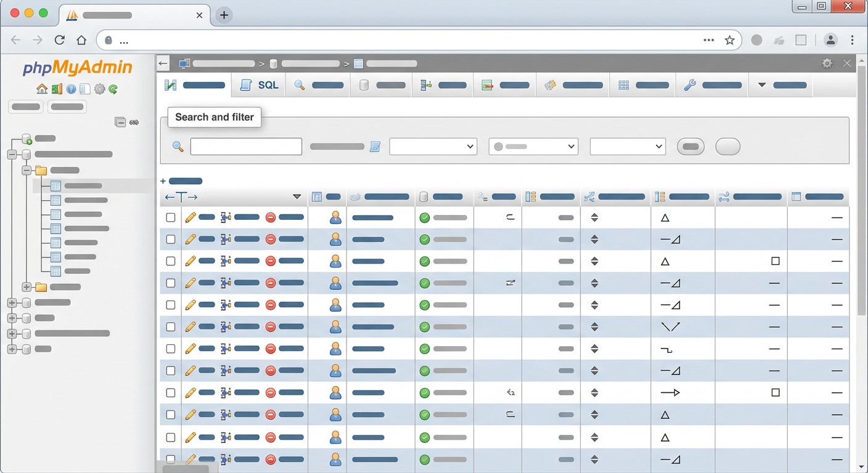This screenshot has width=868, height=473.
Task: Click green check status in the fifth row
Action: [424, 305]
